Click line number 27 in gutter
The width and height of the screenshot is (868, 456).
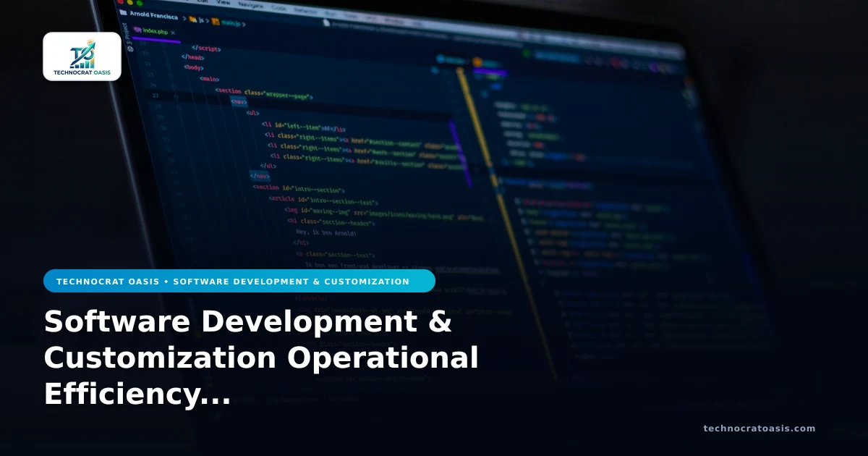pos(156,95)
